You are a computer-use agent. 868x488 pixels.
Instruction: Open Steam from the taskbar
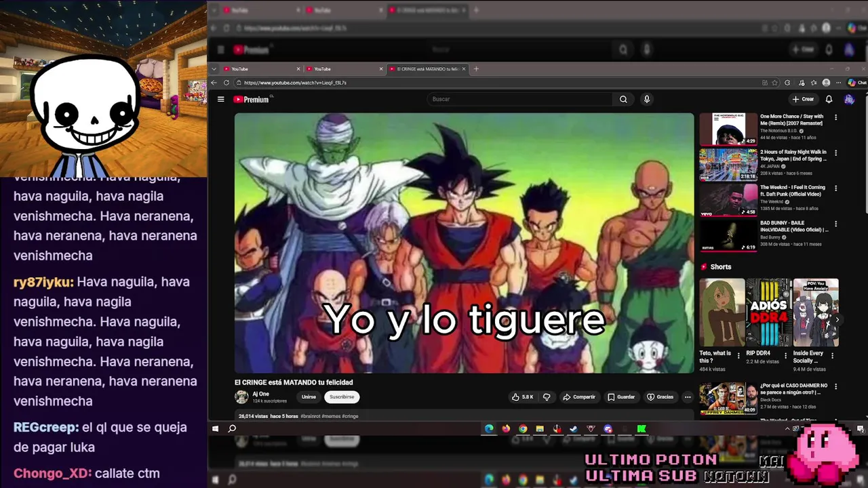click(x=574, y=428)
